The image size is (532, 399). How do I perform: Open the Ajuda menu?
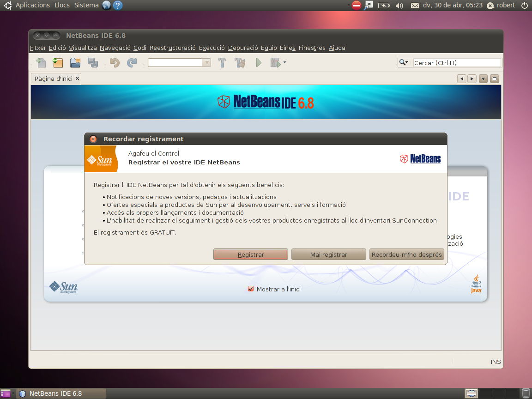(337, 48)
